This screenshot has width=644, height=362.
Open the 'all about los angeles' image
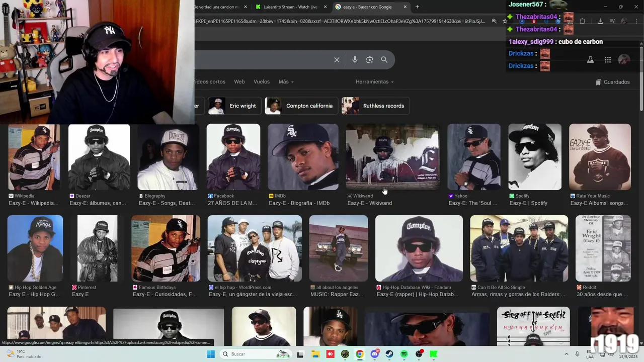coord(339,248)
